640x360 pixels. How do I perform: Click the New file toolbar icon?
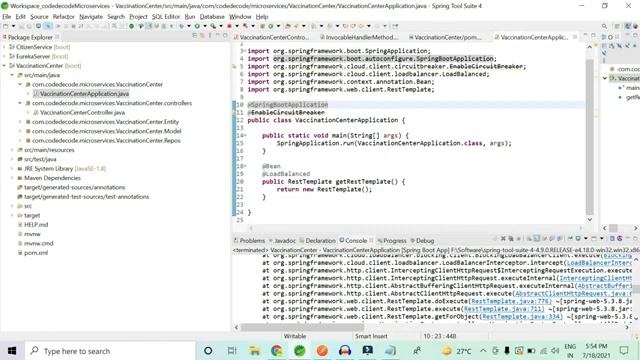5,26
